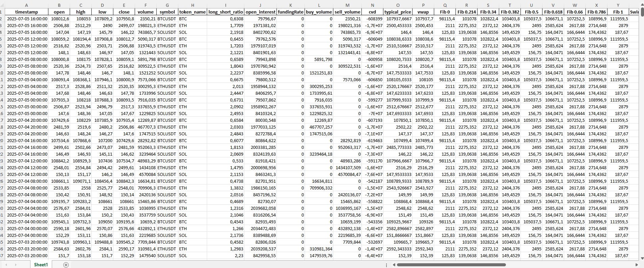Select column A by its header letter
The height and width of the screenshot is (268, 644).
point(27,5)
